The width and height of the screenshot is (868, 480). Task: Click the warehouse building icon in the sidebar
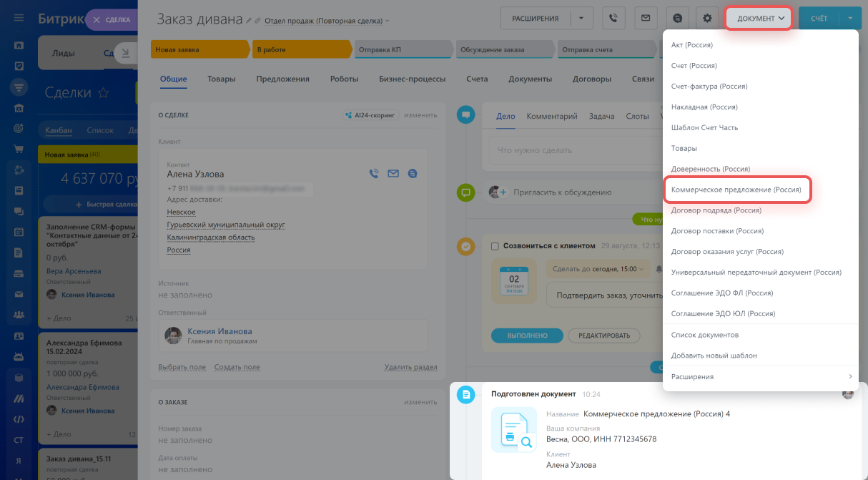[x=19, y=108]
